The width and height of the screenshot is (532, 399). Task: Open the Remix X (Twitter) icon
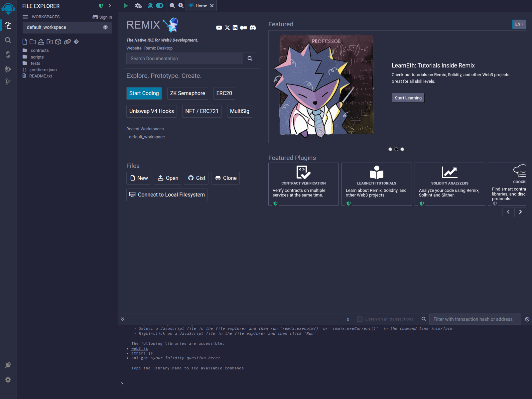(227, 28)
